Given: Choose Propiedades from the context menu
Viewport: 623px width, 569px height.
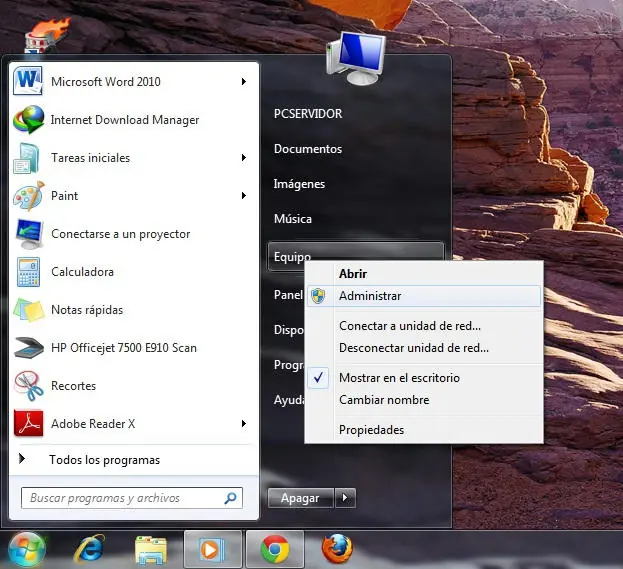Looking at the screenshot, I should [371, 430].
